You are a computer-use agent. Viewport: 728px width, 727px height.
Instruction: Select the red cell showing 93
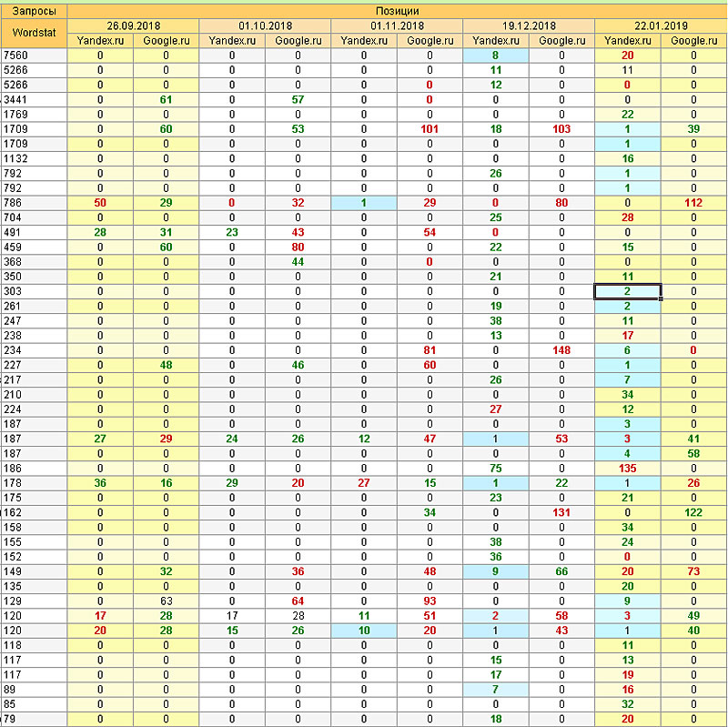tap(430, 601)
